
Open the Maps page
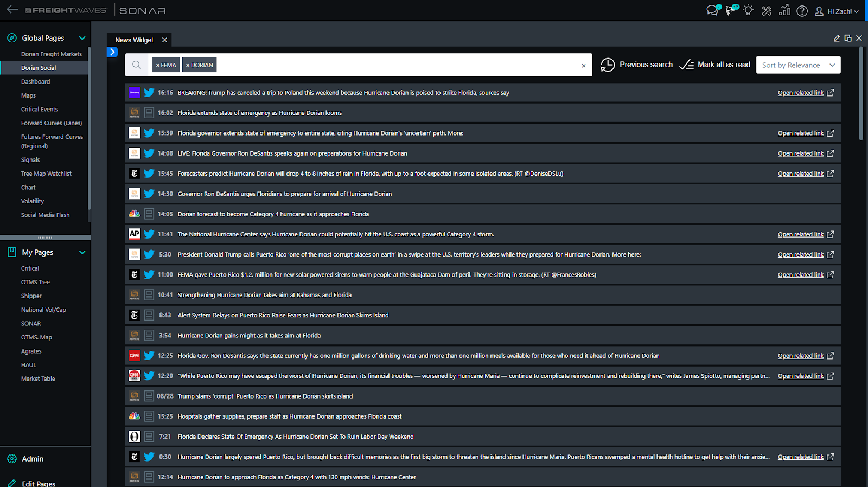point(28,95)
